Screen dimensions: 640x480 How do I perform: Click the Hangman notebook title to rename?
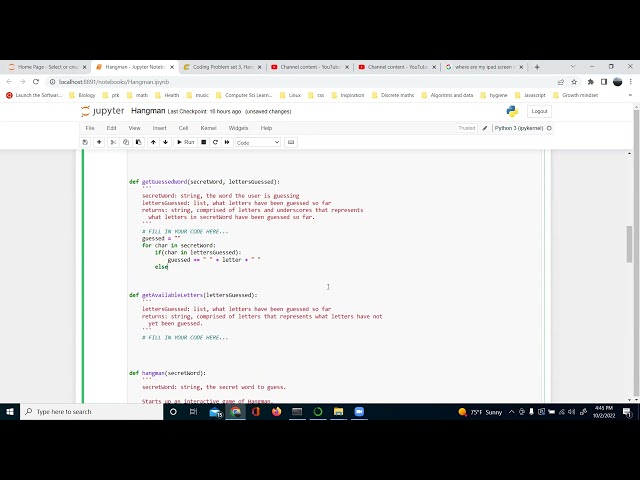click(148, 111)
